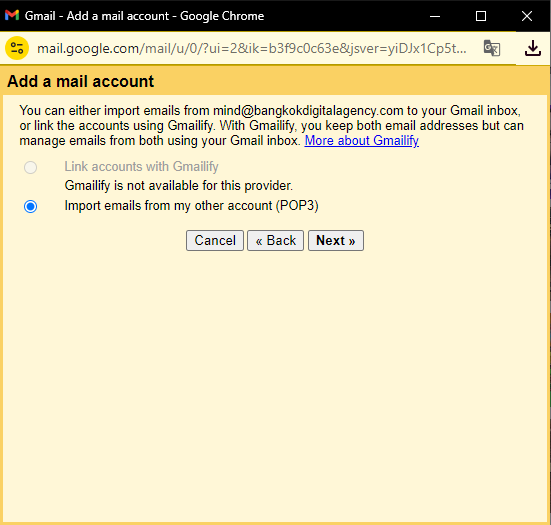This screenshot has width=551, height=525.
Task: Click the Cancel button
Action: point(215,240)
